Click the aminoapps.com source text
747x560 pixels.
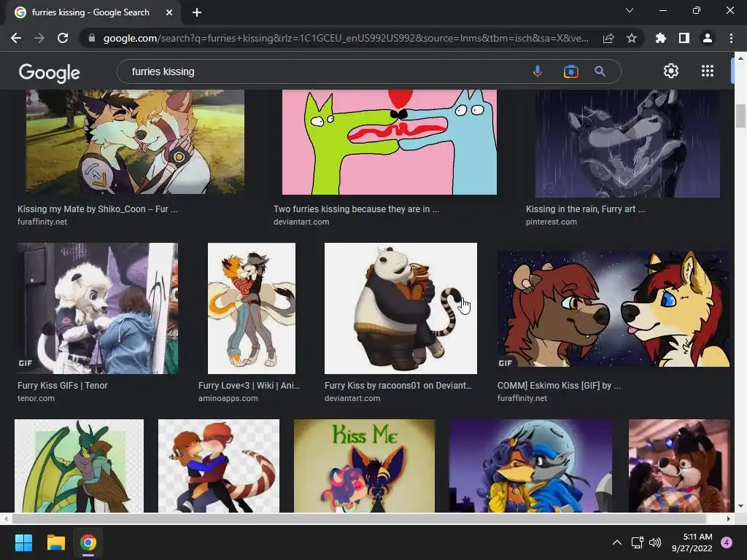pos(228,398)
